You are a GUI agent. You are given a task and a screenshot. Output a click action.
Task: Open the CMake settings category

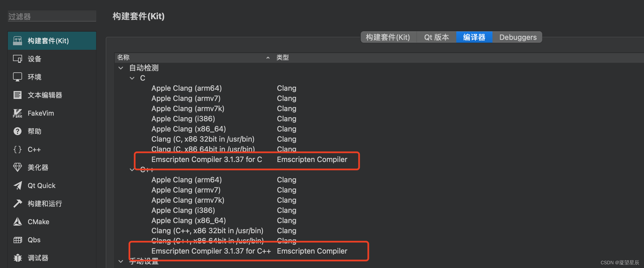tap(52, 222)
